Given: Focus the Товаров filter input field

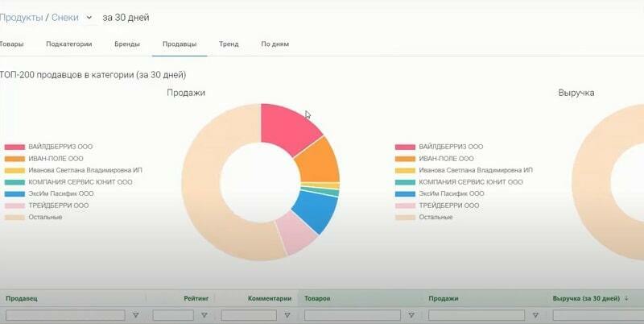Looking at the screenshot, I should click(353, 315).
